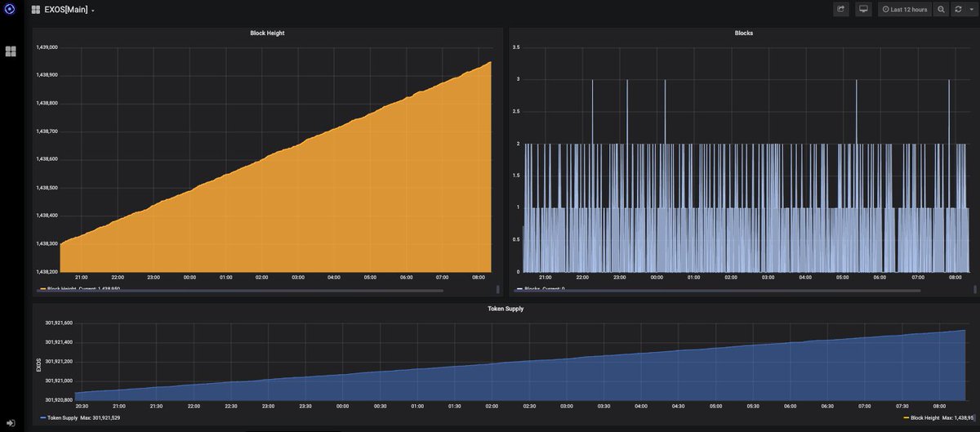Screen dimensions: 980x432
Task: Click the sign-in arrow icon at sidebar bottom
Action: (x=10, y=422)
